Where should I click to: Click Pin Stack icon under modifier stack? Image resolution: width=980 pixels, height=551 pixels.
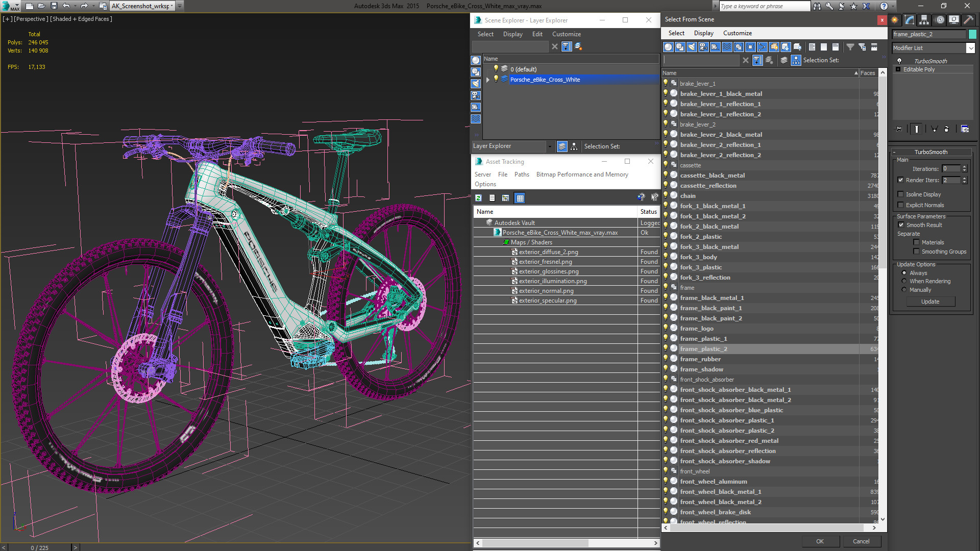click(899, 129)
